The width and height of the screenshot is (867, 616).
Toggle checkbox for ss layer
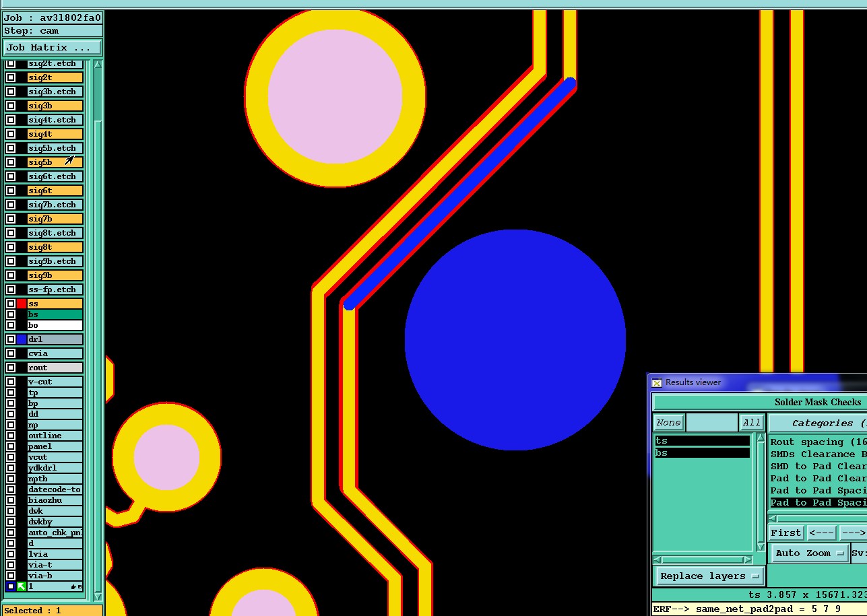coord(11,304)
